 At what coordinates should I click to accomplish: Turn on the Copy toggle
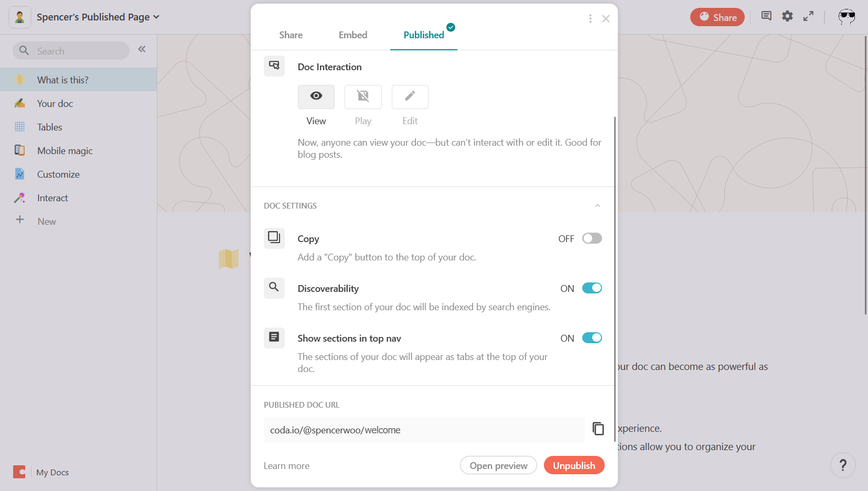coord(592,238)
